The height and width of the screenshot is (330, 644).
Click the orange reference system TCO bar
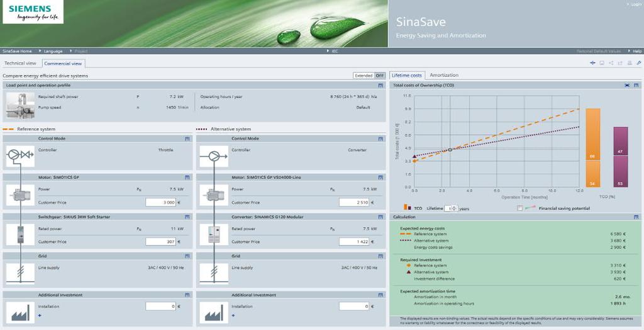(592, 148)
